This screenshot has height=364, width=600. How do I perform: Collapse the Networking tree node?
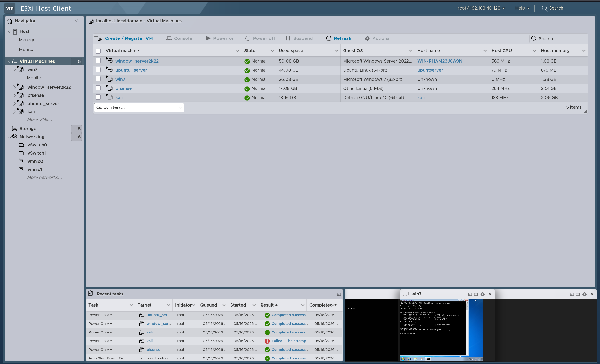10,137
